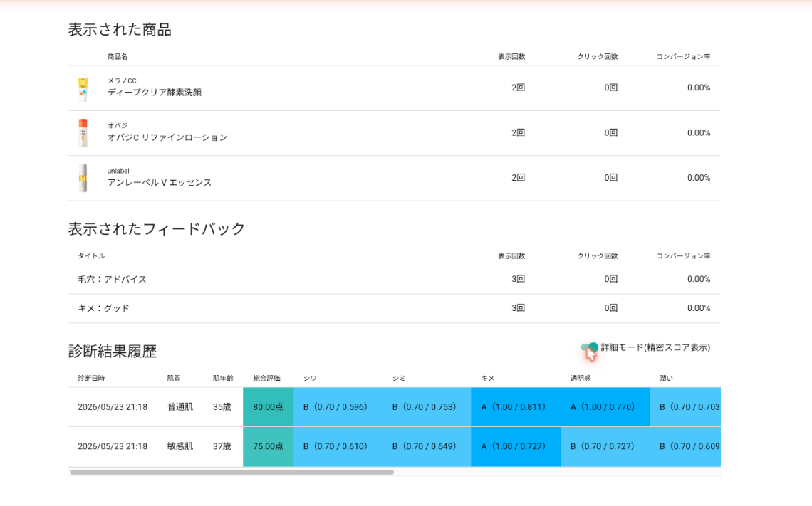Click the 0回 click count for オバジC リファインローション
Image resolution: width=812 pixels, height=506 pixels.
pos(611,133)
